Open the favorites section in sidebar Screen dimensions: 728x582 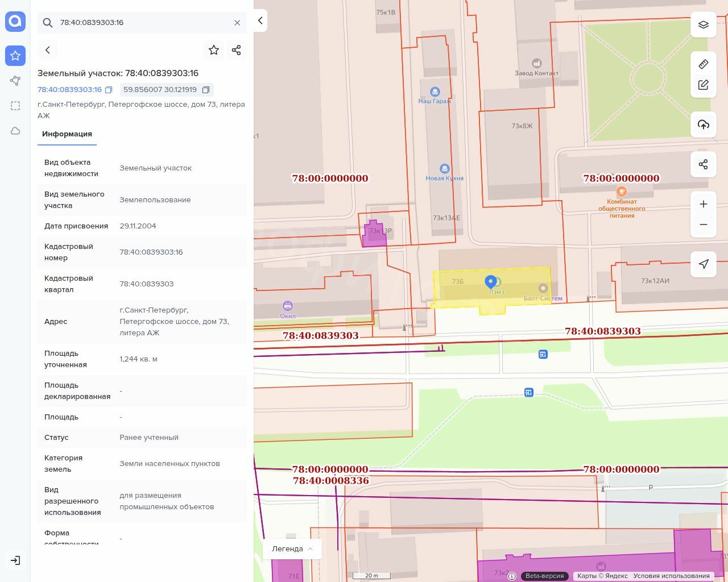[x=15, y=56]
